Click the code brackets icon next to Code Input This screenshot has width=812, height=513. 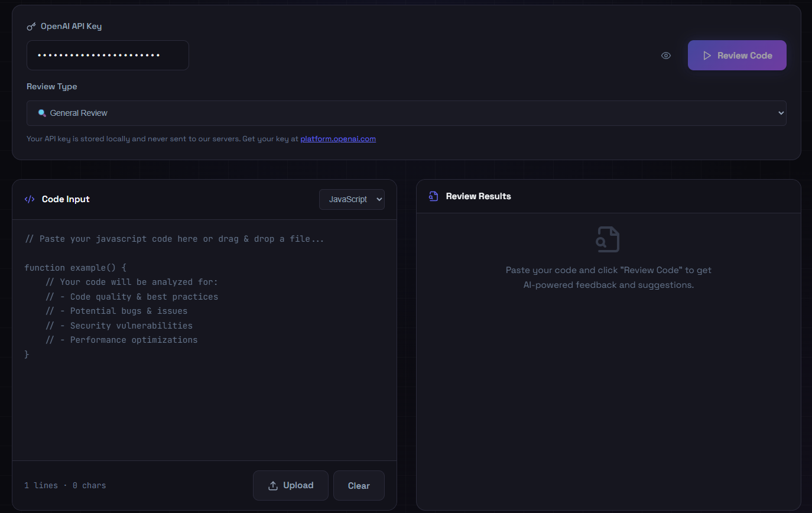[30, 199]
